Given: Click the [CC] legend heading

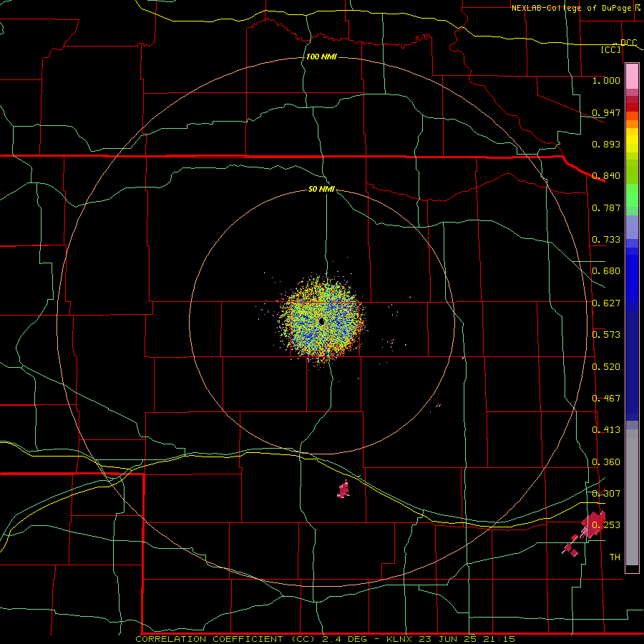Looking at the screenshot, I should [x=611, y=49].
